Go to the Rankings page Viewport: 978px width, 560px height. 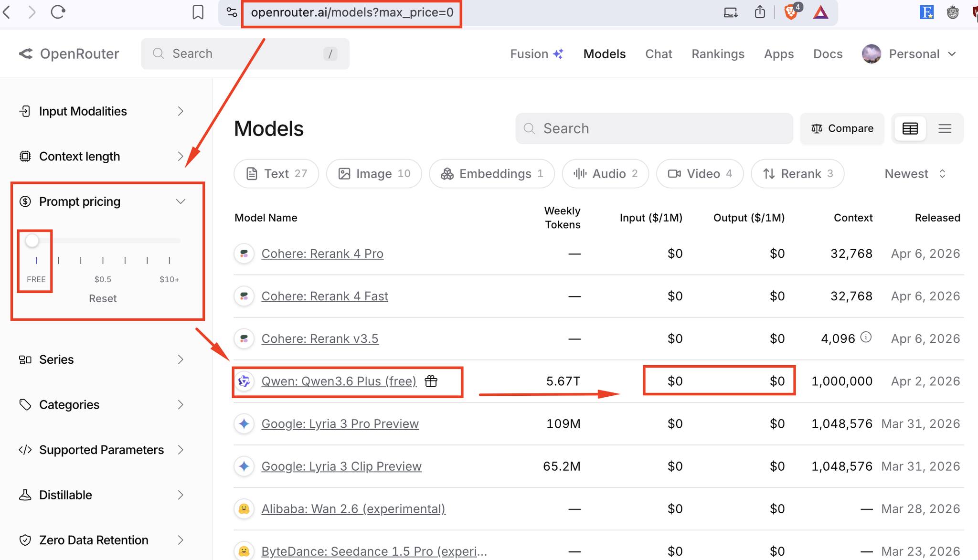coord(718,54)
